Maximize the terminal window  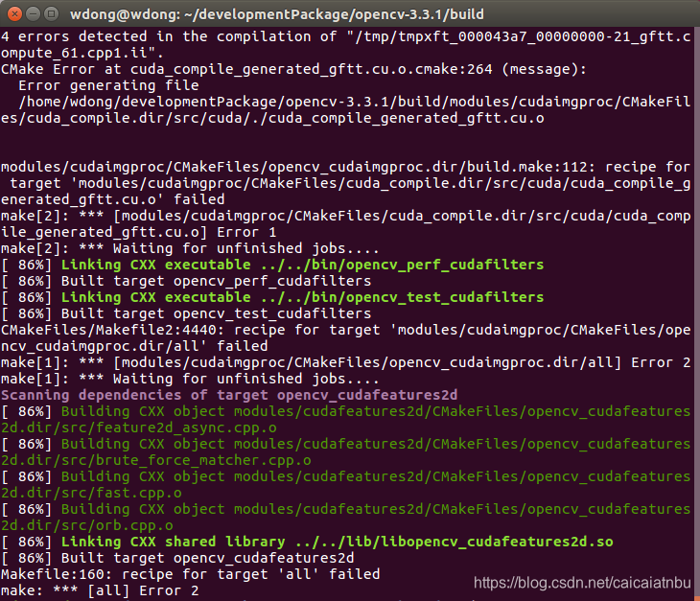coord(52,13)
